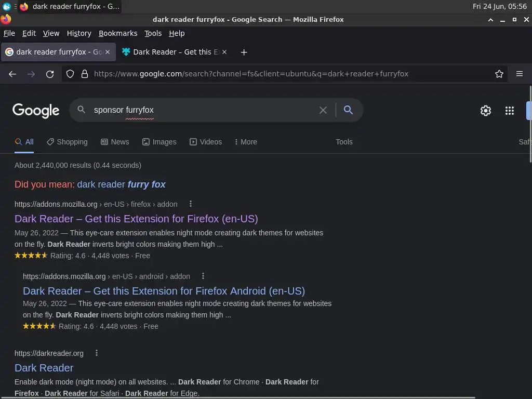Image resolution: width=532 pixels, height=399 pixels.
Task: Open the clock showing Fri 24 Jun
Action: pos(499,6)
